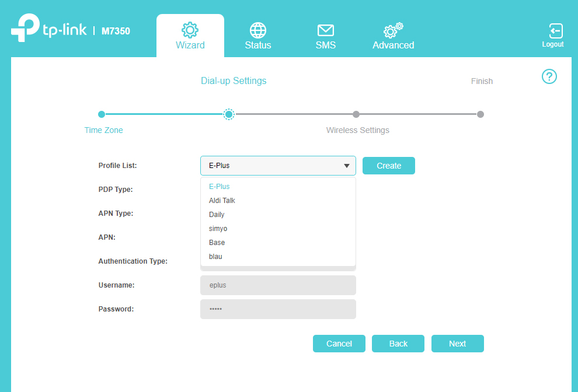The height and width of the screenshot is (392, 578).
Task: Click the Profile List combo box showing E-Plus
Action: [x=278, y=166]
